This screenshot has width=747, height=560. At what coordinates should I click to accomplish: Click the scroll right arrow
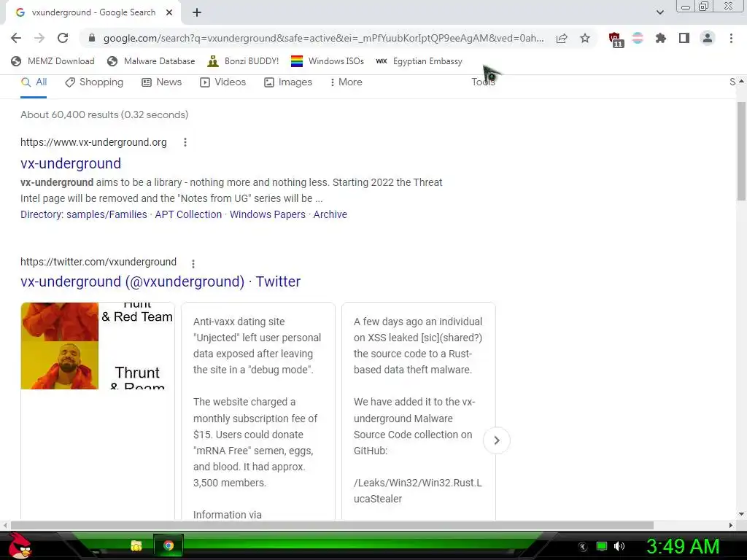coord(731,525)
